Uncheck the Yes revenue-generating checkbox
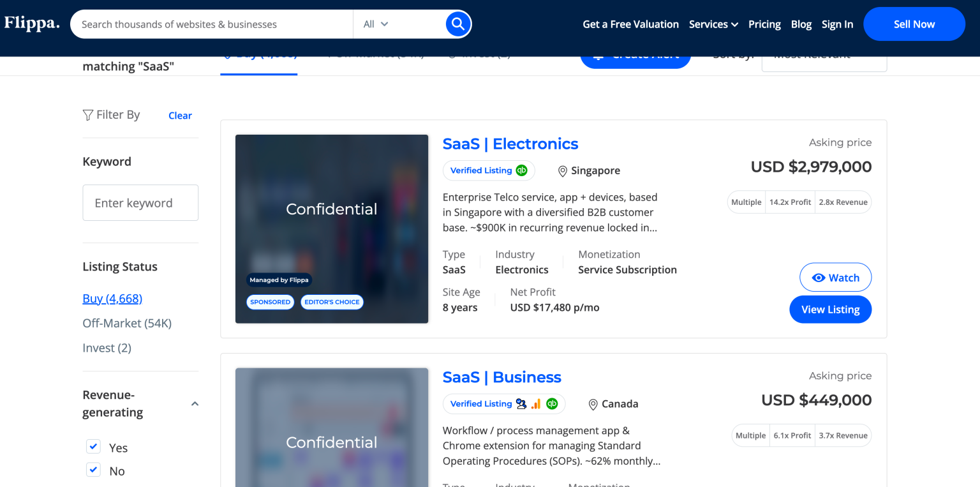The height and width of the screenshot is (487, 980). coord(93,446)
